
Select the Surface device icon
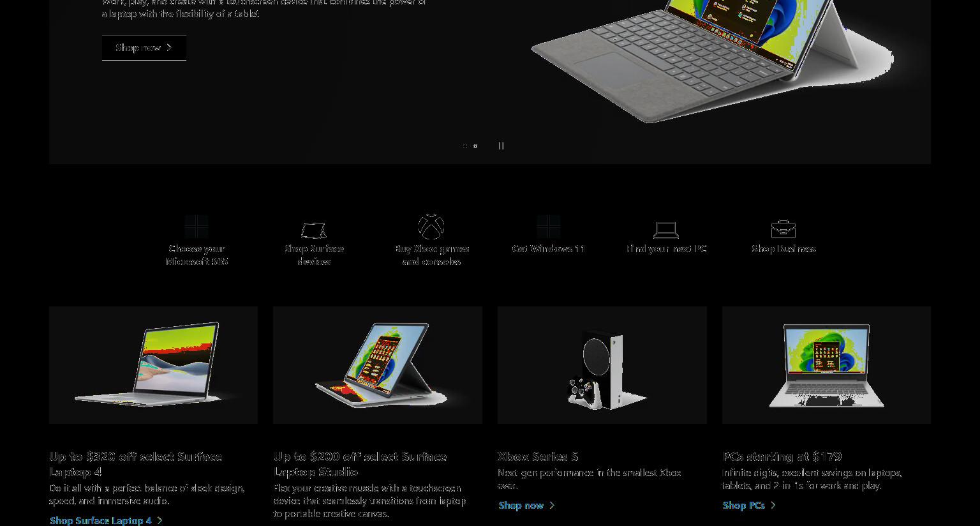(314, 230)
